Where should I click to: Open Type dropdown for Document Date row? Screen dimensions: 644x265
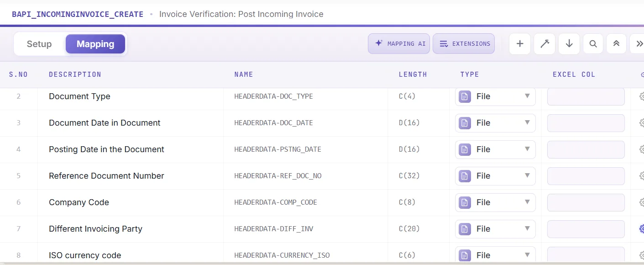pos(495,123)
